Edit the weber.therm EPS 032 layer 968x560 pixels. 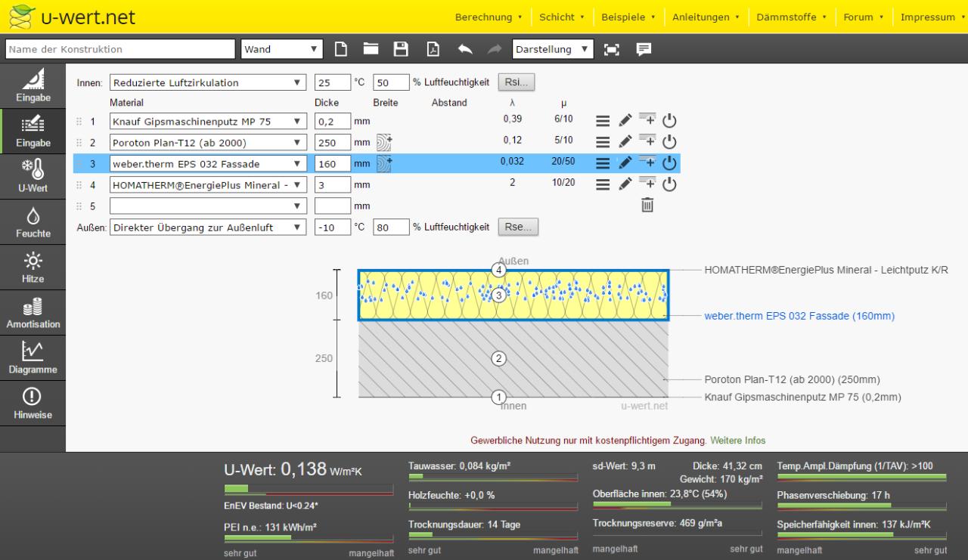pyautogui.click(x=625, y=162)
